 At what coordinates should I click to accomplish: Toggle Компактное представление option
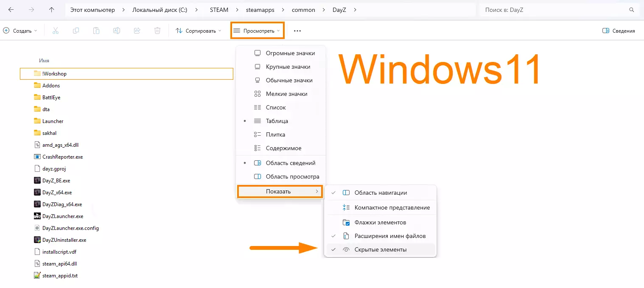380,207
